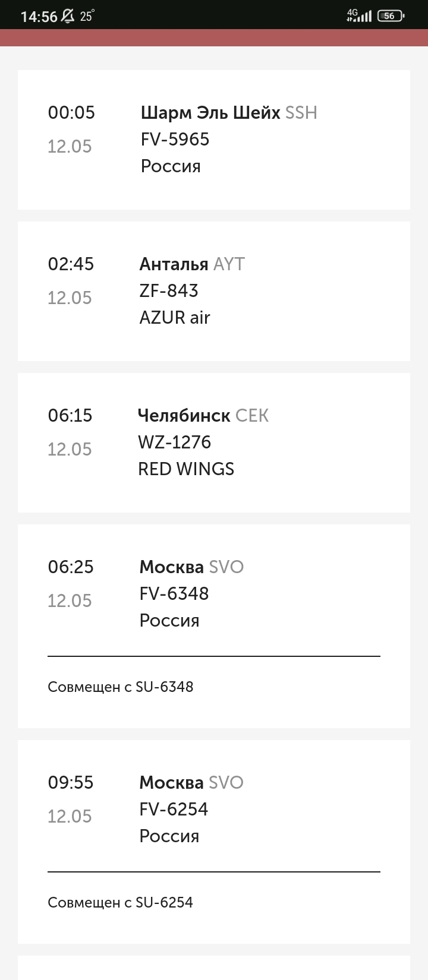The height and width of the screenshot is (980, 428).
Task: Tap the AZUR air airline label
Action: coord(175,318)
